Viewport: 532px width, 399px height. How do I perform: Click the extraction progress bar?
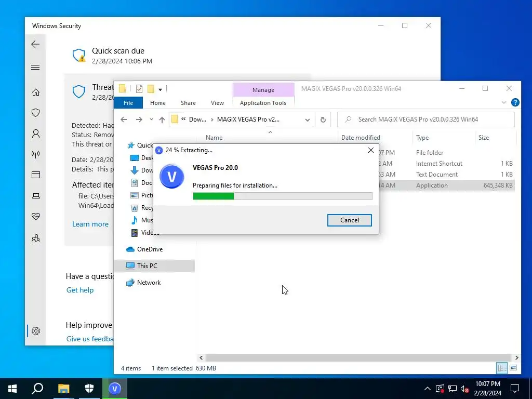(x=282, y=196)
